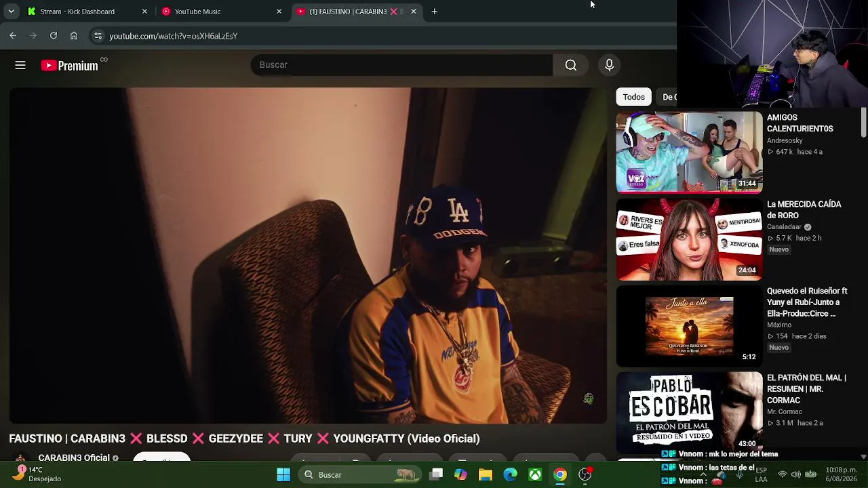Open La MERECIDA CAÍDA de RORO thumbnail
Viewport: 868px width, 488px height.
tap(689, 239)
